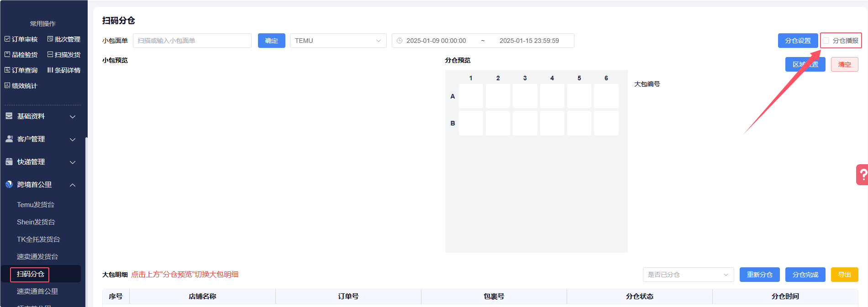
Task: Click end date 2025-01-15 23:59:59 field
Action: pyautogui.click(x=529, y=41)
